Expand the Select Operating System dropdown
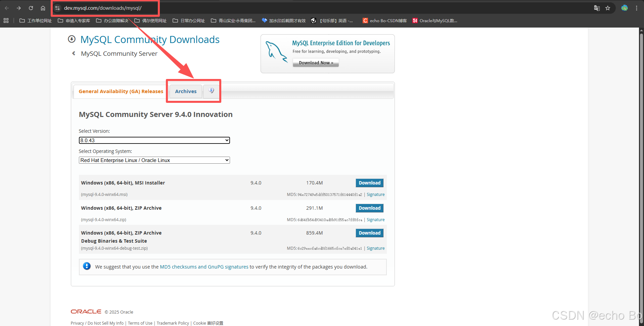Viewport: 644px width, 326px height. click(154, 160)
